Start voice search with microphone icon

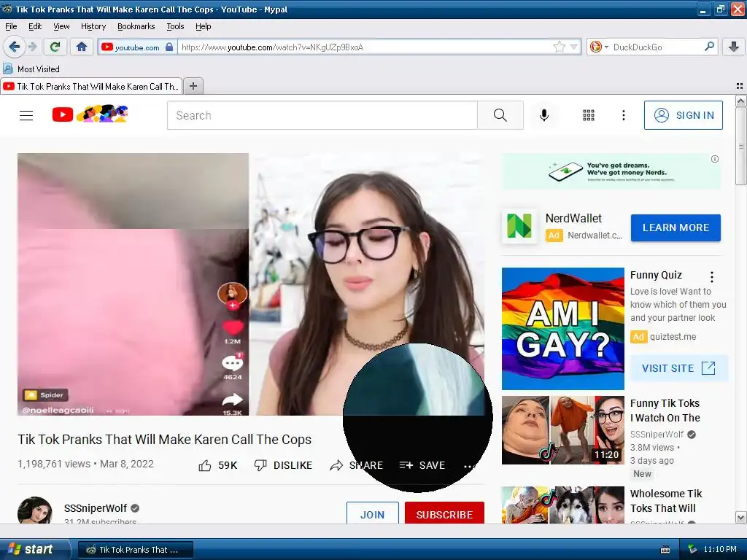[544, 115]
